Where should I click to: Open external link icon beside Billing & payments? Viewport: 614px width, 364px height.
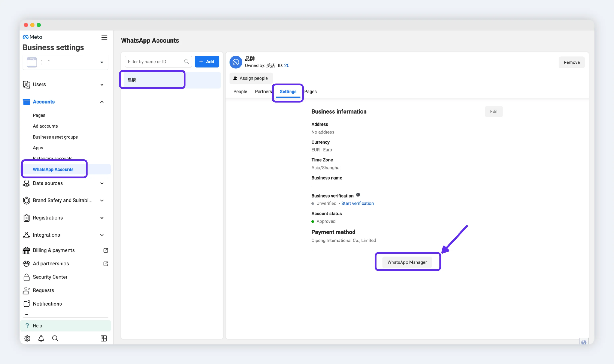(x=106, y=250)
